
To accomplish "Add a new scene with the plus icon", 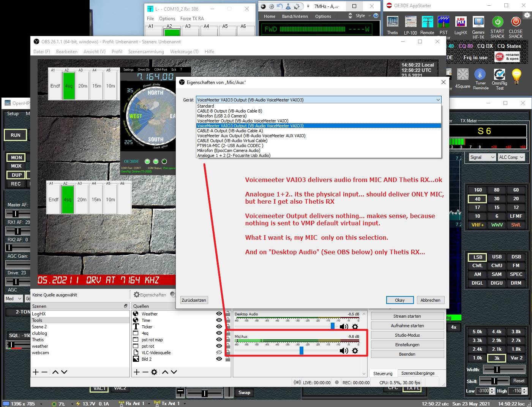I will [36, 372].
